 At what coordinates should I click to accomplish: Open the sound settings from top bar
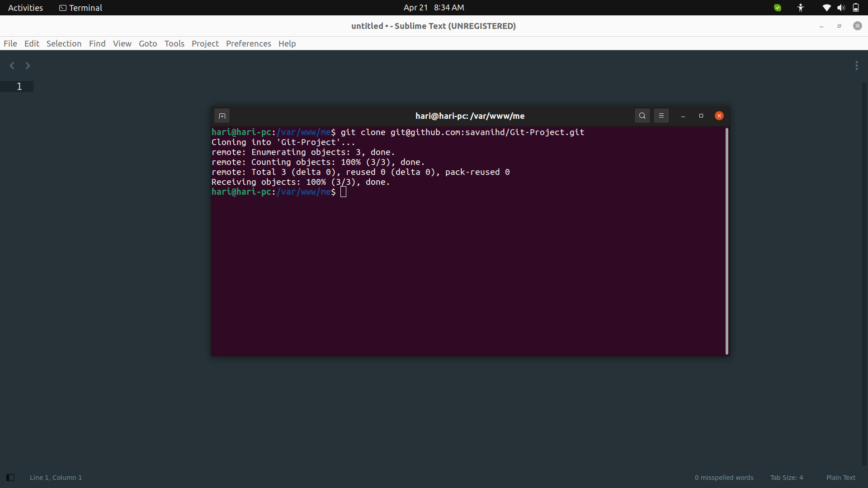point(841,8)
